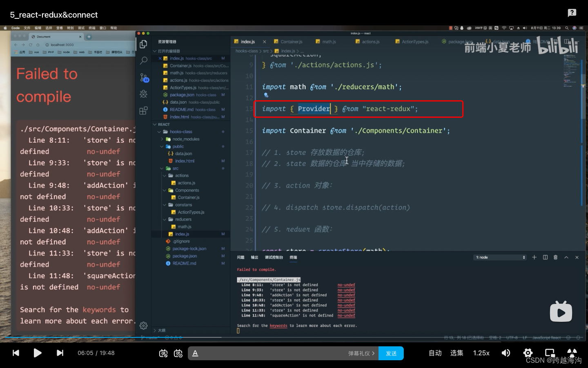Kill terminal with trash icon
This screenshot has height=368, width=588.
coord(555,257)
